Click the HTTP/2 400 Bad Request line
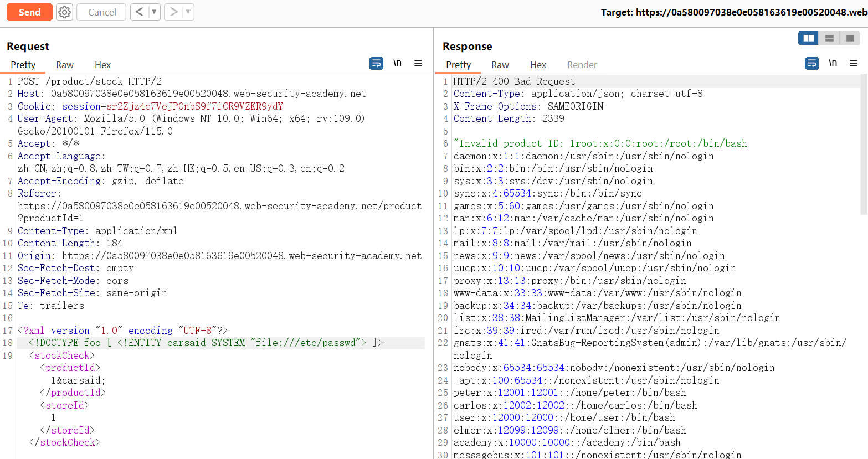This screenshot has width=868, height=459. click(514, 81)
